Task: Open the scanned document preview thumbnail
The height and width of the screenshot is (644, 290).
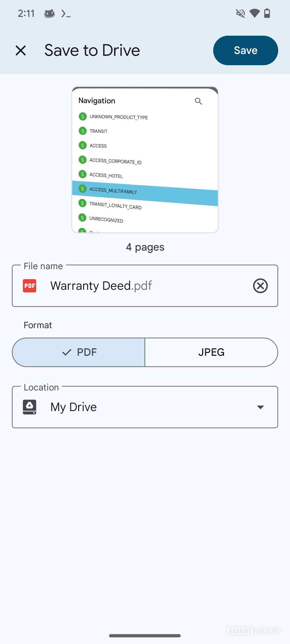Action: tap(145, 160)
